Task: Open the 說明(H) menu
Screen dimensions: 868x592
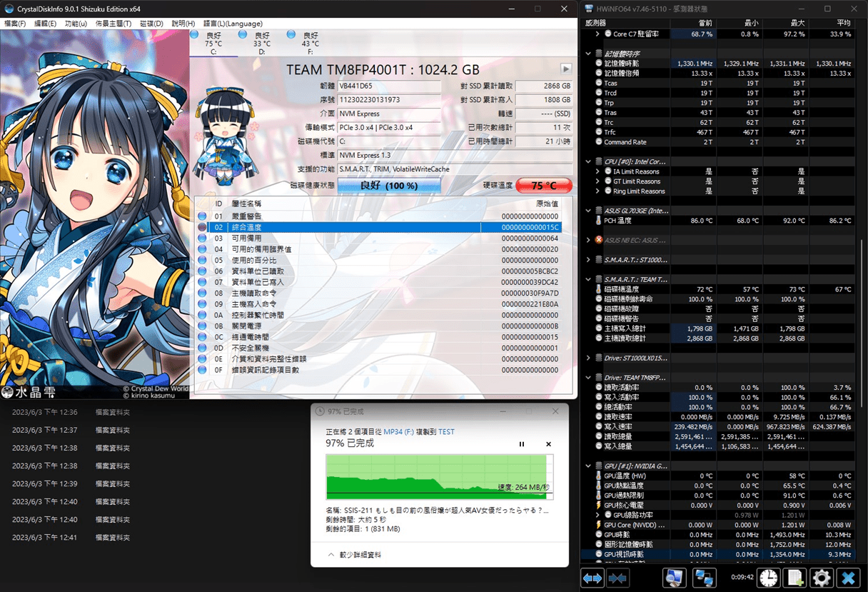Action: (183, 24)
